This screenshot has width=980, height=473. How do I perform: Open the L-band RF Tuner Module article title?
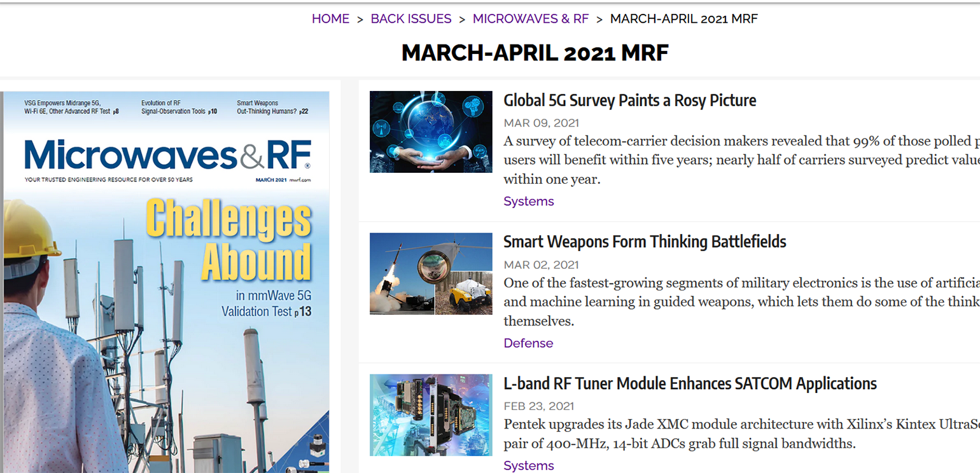coord(690,384)
